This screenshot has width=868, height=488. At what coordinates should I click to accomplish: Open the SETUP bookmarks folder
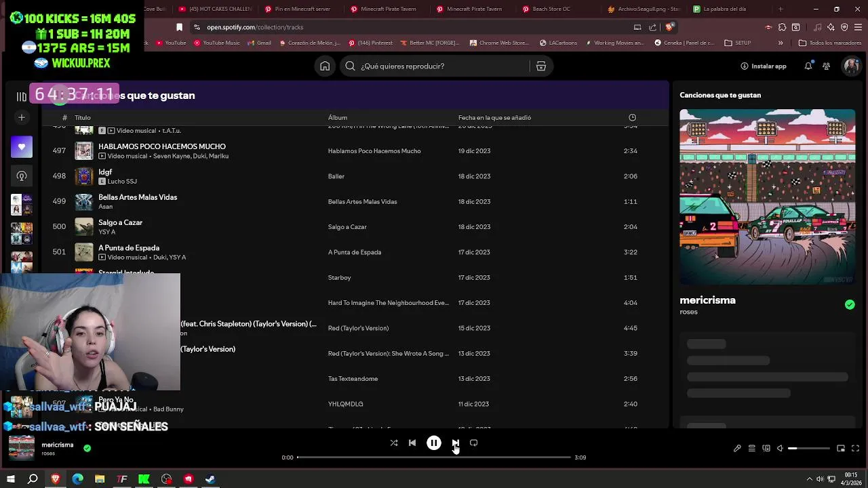738,43
